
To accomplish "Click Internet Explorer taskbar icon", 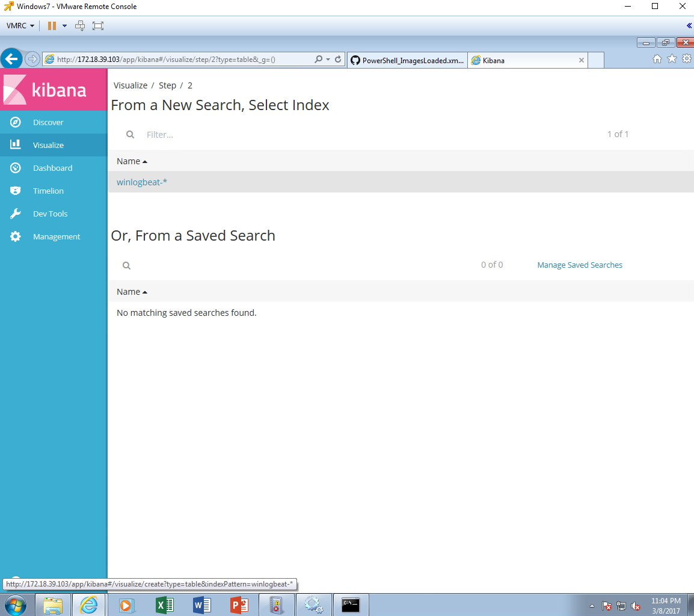I will 88,605.
